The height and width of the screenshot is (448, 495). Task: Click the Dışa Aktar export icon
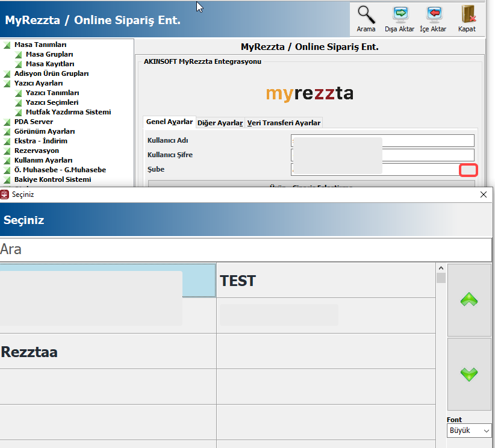400,15
